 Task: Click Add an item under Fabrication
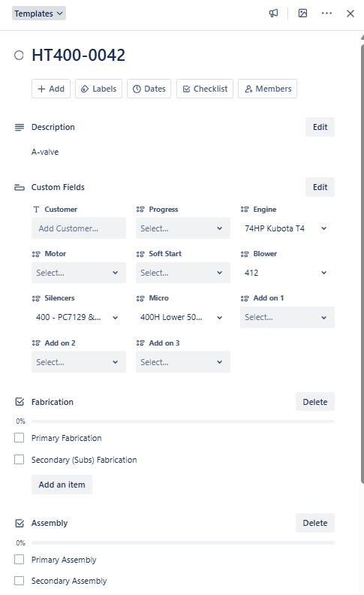[x=62, y=485]
